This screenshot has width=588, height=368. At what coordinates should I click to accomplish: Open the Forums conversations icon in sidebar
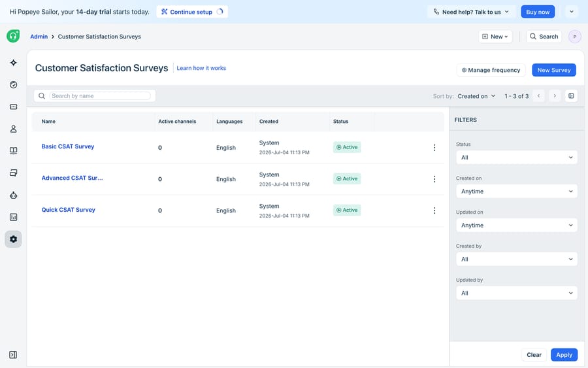(x=14, y=173)
